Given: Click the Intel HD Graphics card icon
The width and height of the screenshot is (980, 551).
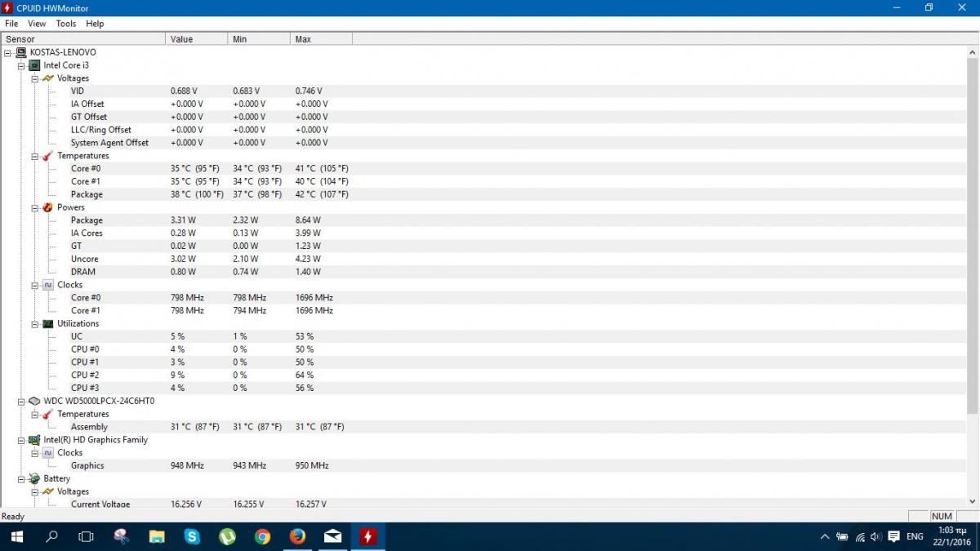Looking at the screenshot, I should pyautogui.click(x=34, y=440).
